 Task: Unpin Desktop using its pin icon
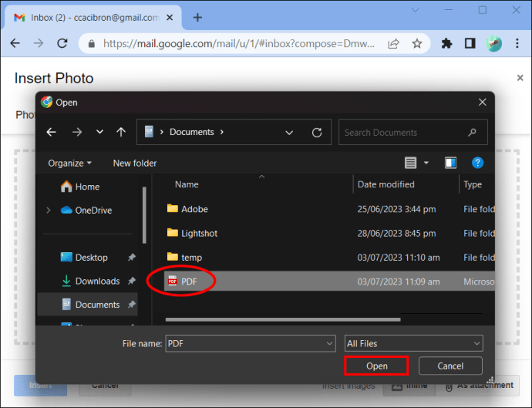[132, 258]
